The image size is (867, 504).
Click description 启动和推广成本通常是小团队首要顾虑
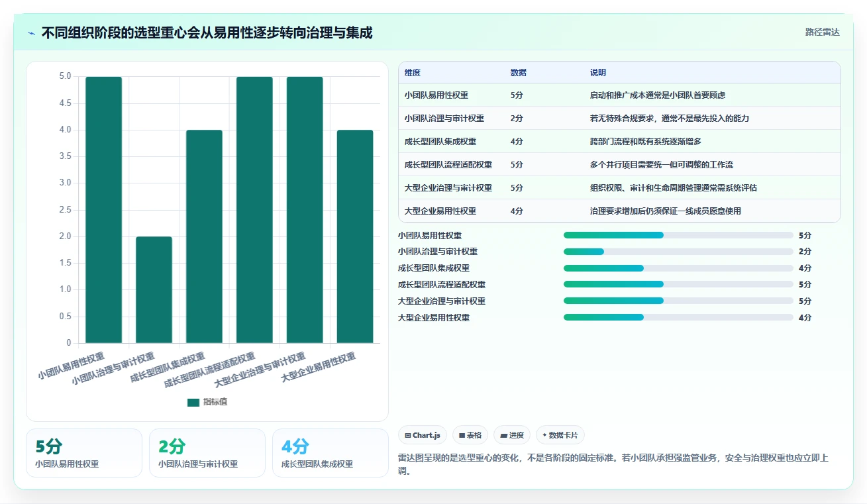click(x=658, y=95)
